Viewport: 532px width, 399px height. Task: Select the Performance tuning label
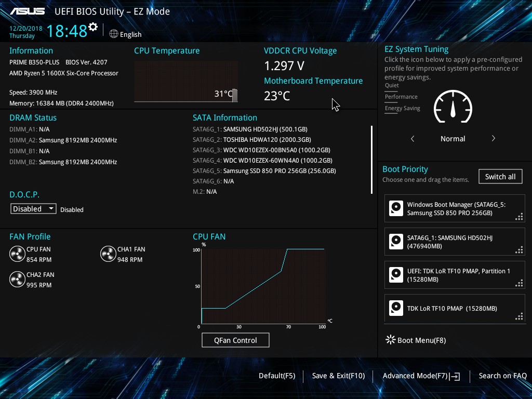(401, 97)
